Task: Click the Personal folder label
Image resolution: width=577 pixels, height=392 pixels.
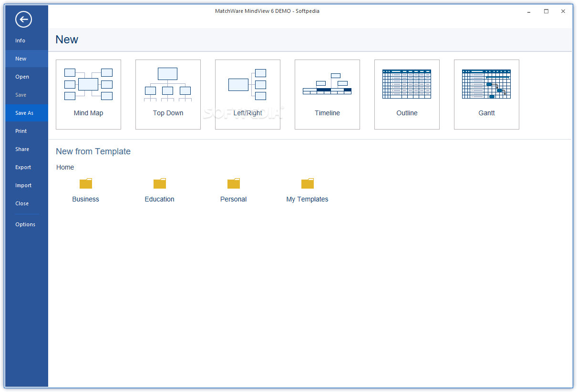Action: point(234,199)
